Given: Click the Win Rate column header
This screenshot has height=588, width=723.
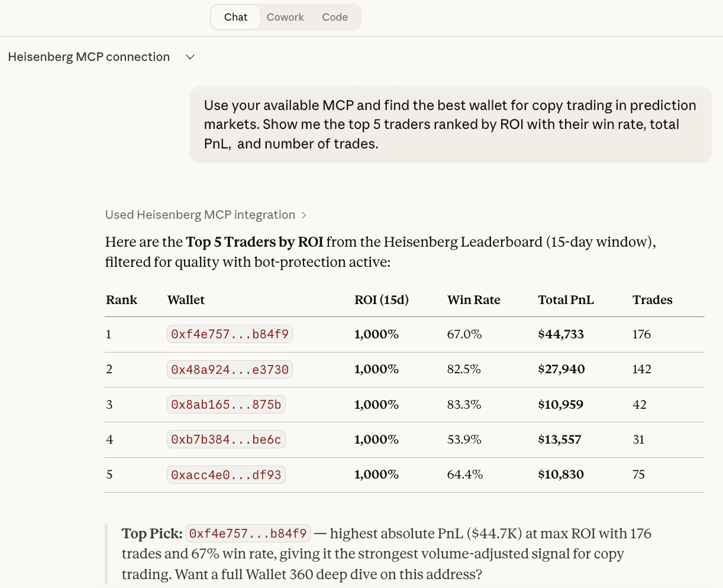Looking at the screenshot, I should 474,300.
